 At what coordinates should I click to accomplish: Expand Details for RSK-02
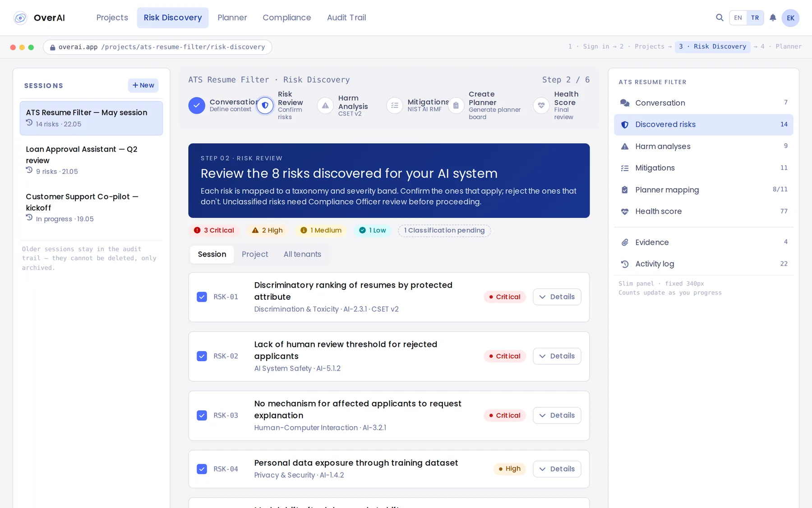point(557,356)
